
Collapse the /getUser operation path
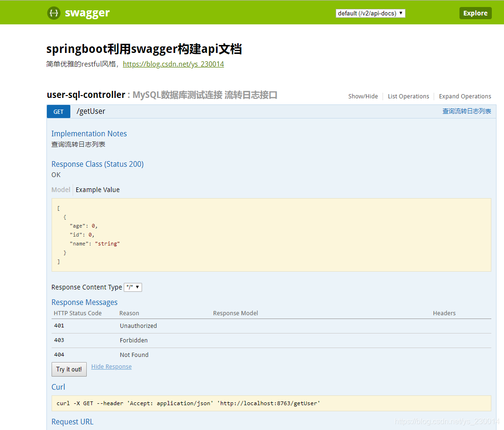click(x=90, y=111)
